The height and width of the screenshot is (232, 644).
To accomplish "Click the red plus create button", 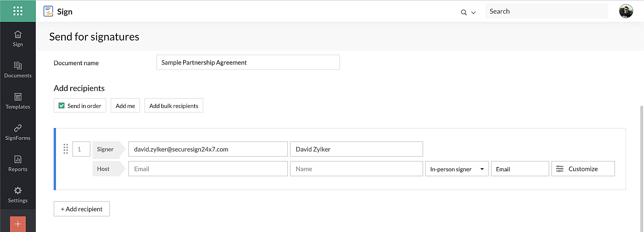I will point(18,224).
